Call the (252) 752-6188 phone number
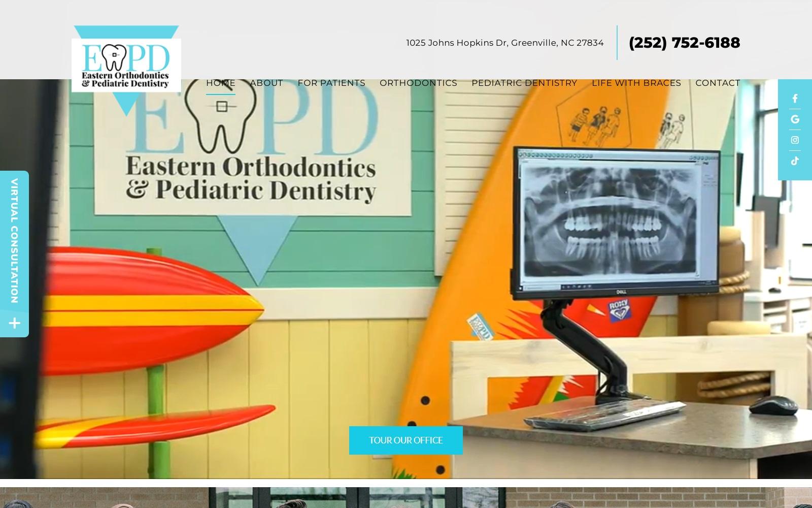Image resolution: width=812 pixels, height=508 pixels. click(x=684, y=43)
